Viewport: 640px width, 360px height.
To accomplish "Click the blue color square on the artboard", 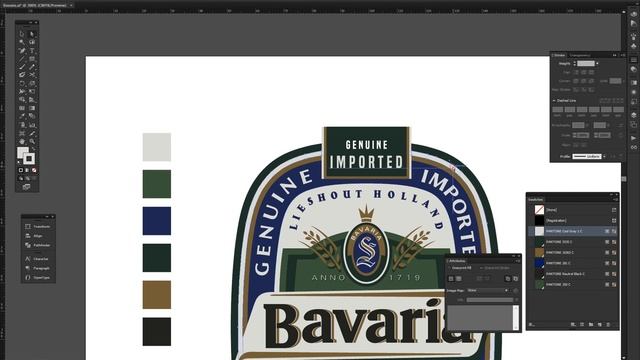I will (157, 221).
